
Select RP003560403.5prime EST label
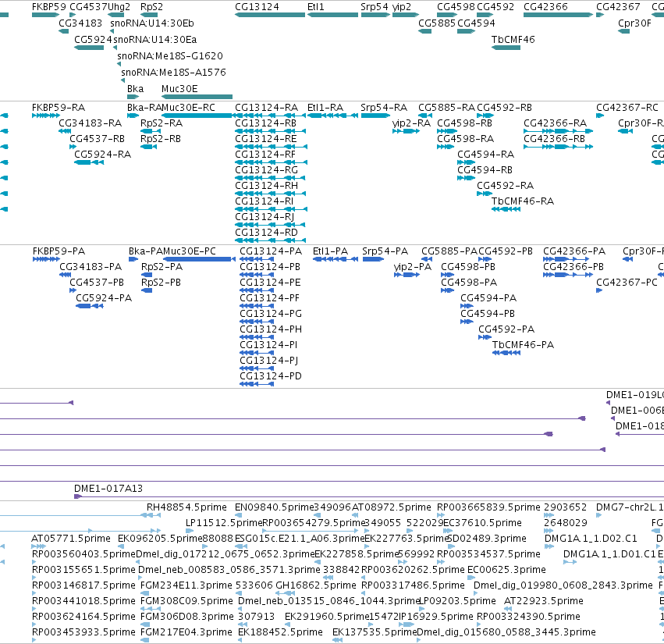pos(83,554)
